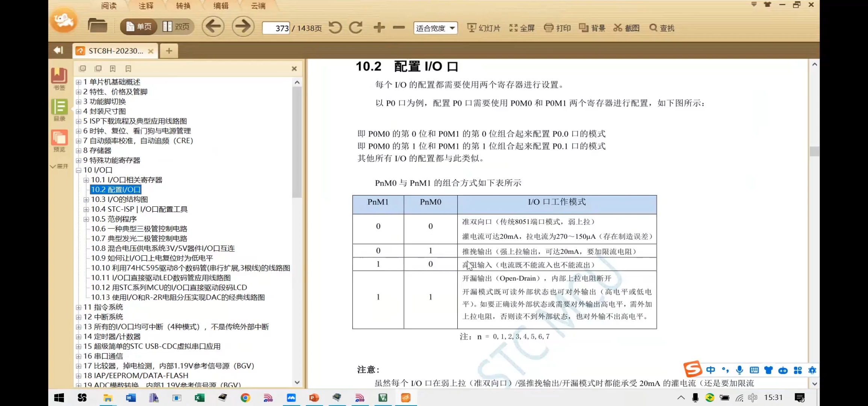Open 18 IAP/EEPROM/DATA-FLASH entry
Image resolution: width=868 pixels, height=406 pixels.
[x=136, y=376]
